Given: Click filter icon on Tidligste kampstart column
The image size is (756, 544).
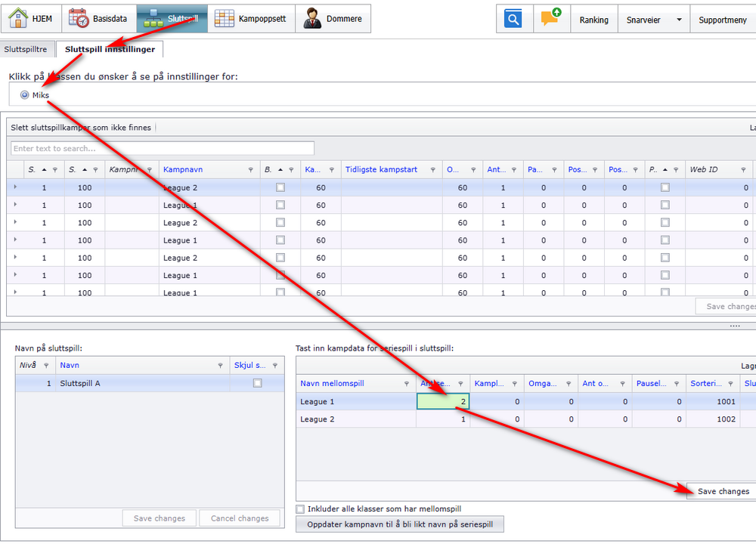Looking at the screenshot, I should click(x=433, y=170).
